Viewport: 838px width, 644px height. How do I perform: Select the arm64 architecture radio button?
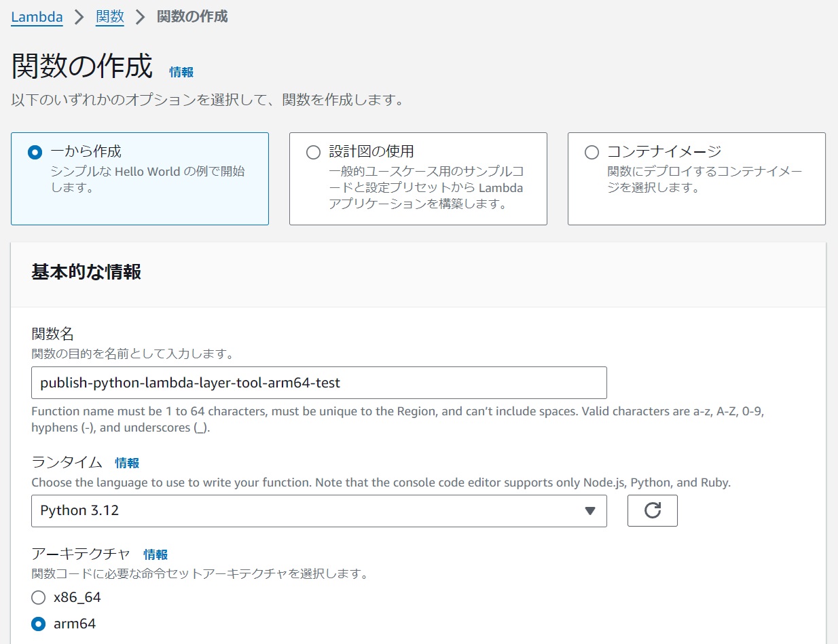pos(39,624)
